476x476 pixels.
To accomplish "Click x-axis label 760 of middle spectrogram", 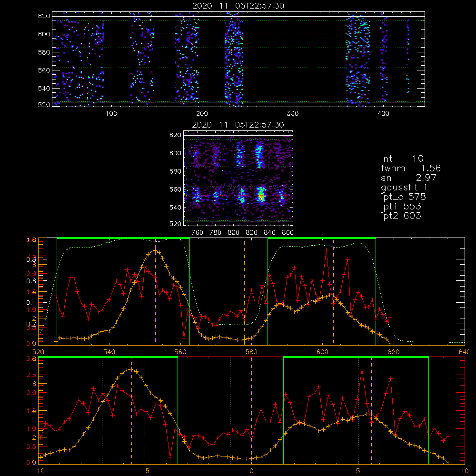I will pos(198,233).
